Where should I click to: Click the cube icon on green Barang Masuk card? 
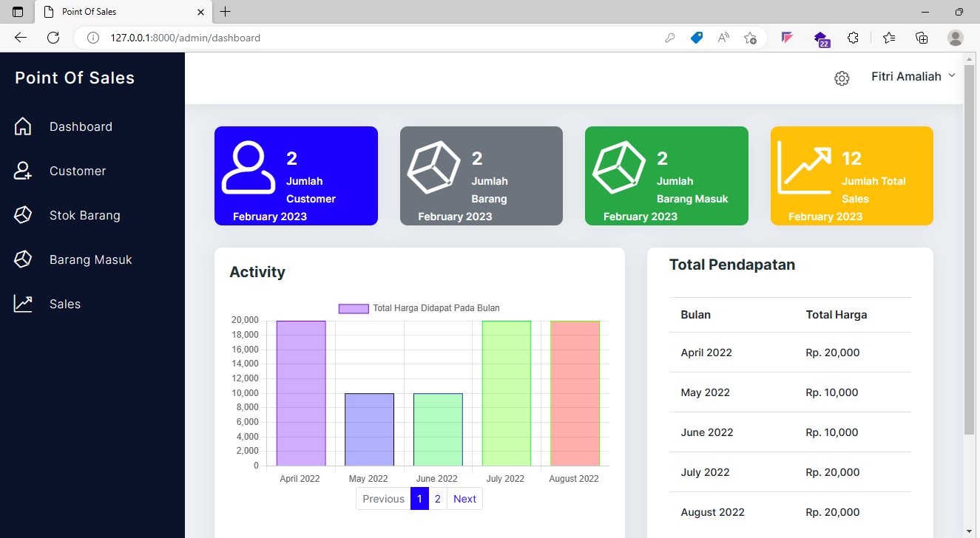click(x=619, y=167)
